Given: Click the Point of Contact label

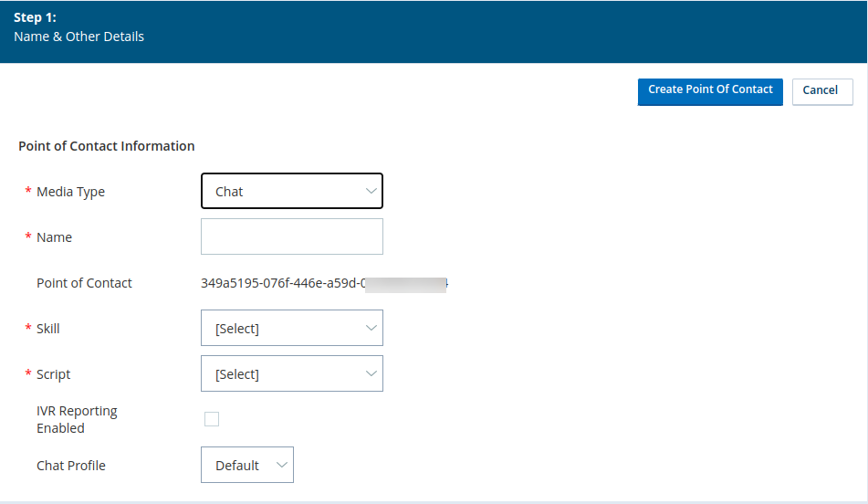Looking at the screenshot, I should (x=84, y=283).
